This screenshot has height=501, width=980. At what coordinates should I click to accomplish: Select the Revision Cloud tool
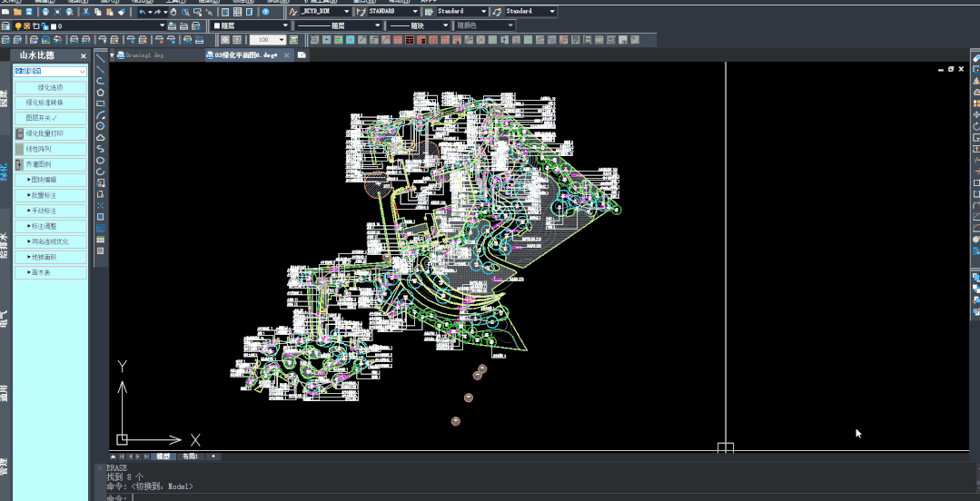pyautogui.click(x=101, y=137)
